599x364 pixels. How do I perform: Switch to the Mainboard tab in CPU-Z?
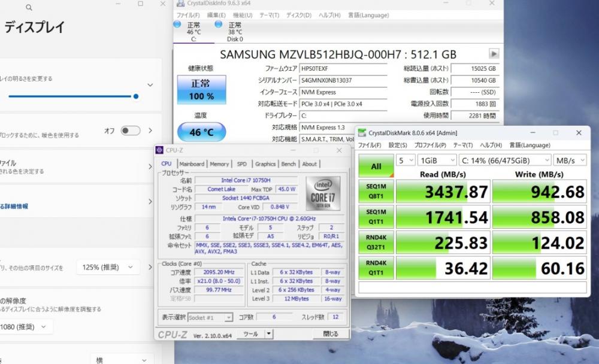click(192, 164)
